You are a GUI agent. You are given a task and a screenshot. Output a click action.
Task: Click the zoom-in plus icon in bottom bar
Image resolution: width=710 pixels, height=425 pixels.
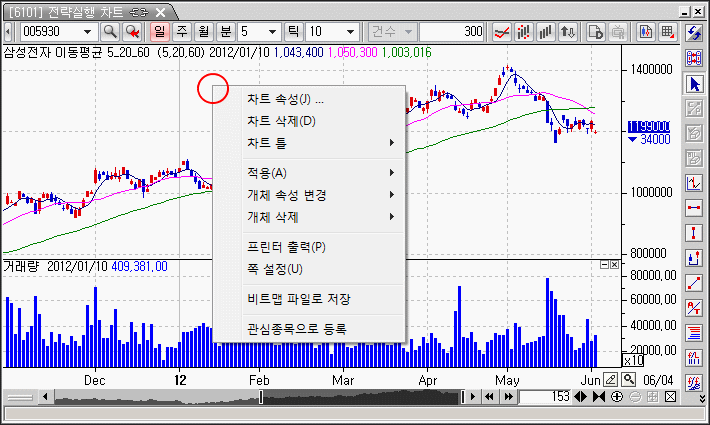(x=617, y=398)
